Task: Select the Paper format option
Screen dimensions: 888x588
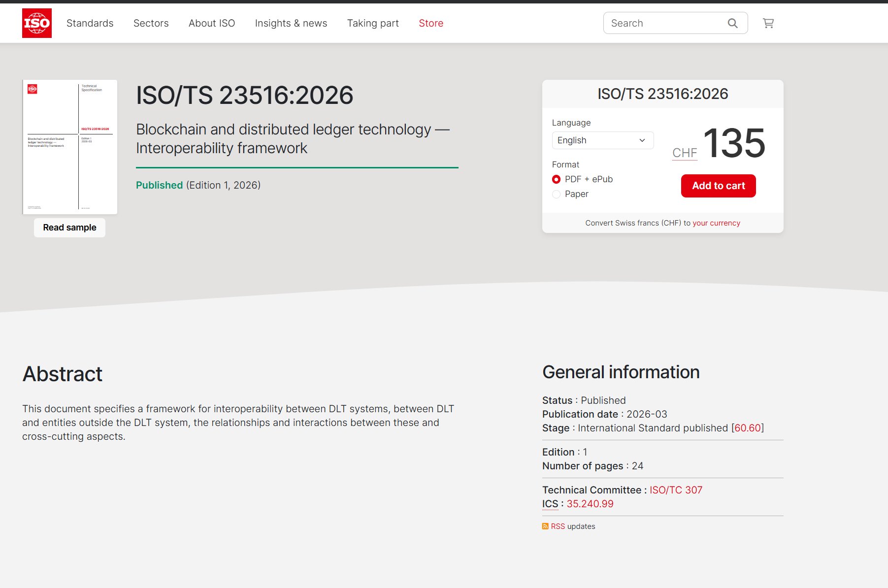Action: pyautogui.click(x=557, y=194)
